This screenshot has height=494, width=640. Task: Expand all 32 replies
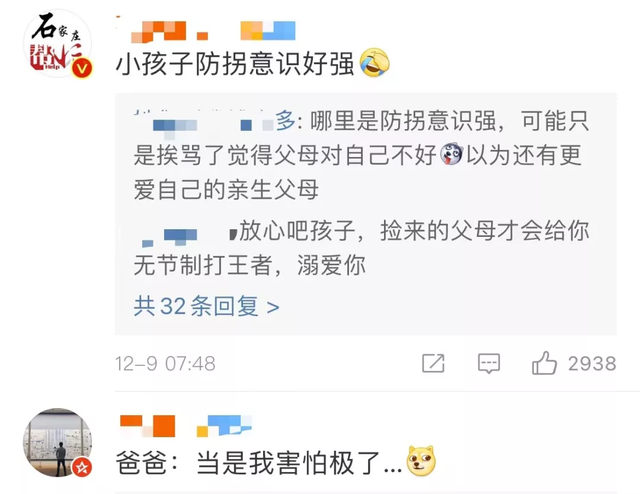point(207,306)
